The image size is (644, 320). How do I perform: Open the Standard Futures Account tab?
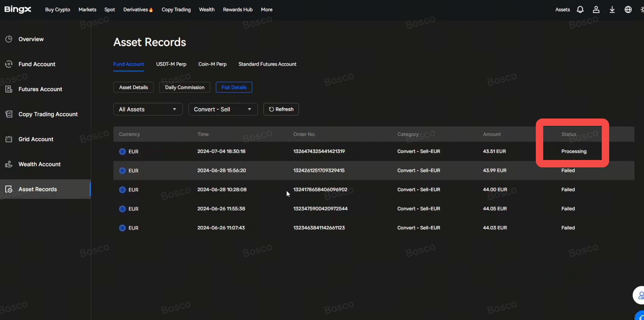point(267,64)
